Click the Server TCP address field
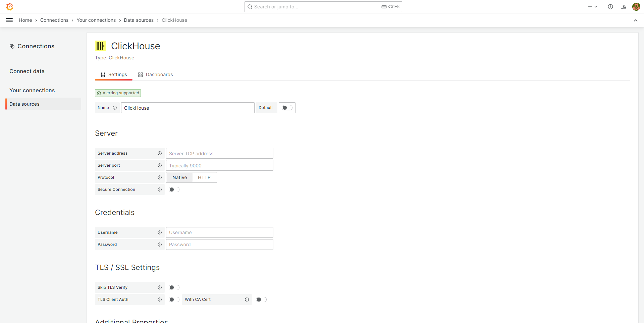The width and height of the screenshot is (644, 323). (x=220, y=153)
